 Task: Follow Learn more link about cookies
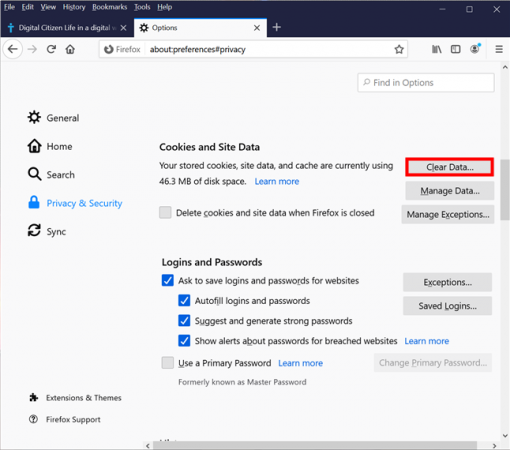pyautogui.click(x=277, y=181)
